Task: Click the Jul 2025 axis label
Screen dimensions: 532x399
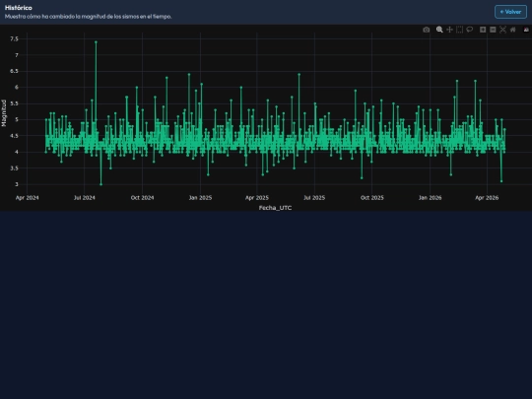Action: coord(314,197)
